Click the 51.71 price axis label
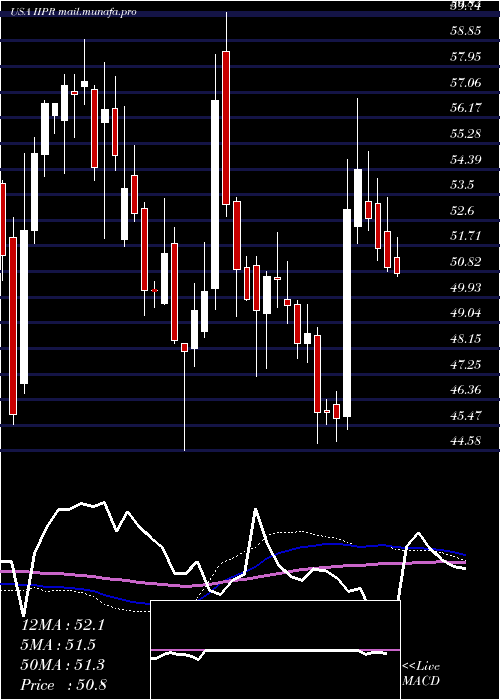 click(x=466, y=236)
